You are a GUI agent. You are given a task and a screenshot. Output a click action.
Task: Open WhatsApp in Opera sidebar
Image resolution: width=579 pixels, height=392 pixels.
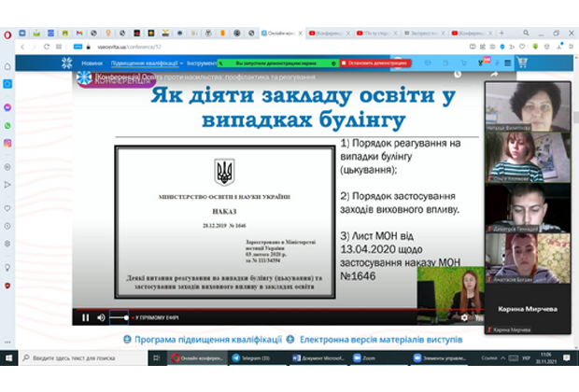[7, 123]
